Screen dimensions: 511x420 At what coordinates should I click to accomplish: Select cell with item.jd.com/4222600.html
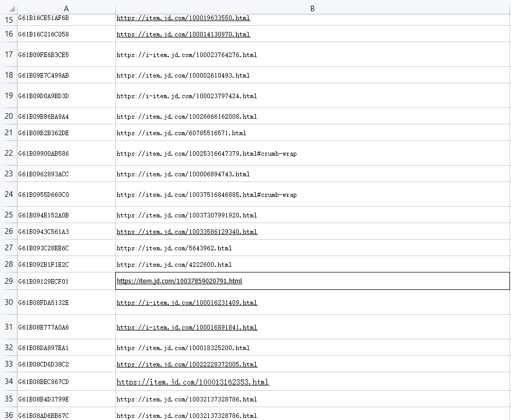(x=312, y=264)
